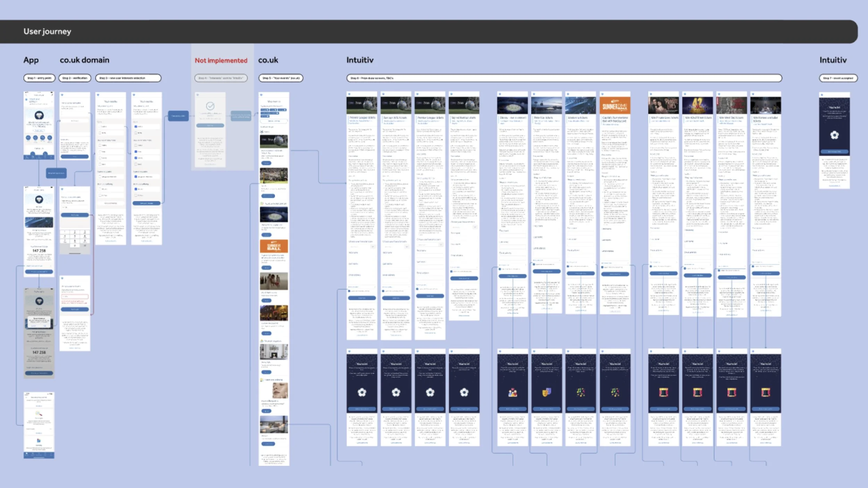
Task: Open the Peter Kay tickets banner image
Action: (546, 106)
